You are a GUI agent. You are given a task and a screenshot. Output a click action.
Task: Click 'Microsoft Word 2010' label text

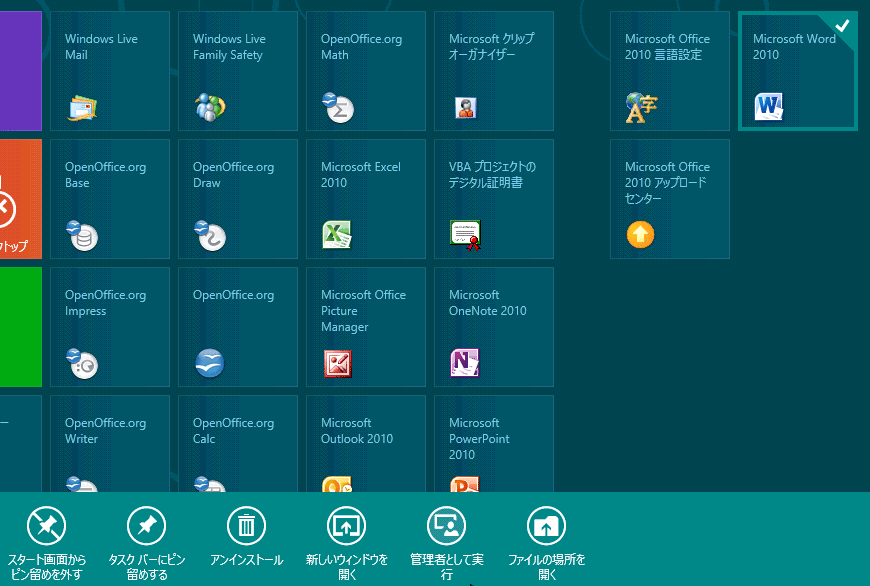click(794, 47)
